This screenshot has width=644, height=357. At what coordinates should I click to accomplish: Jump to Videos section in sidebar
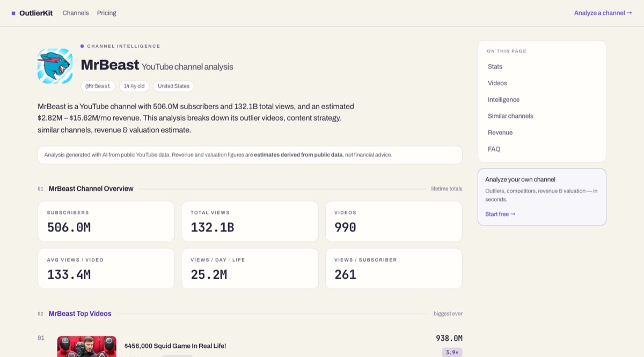[x=497, y=83]
